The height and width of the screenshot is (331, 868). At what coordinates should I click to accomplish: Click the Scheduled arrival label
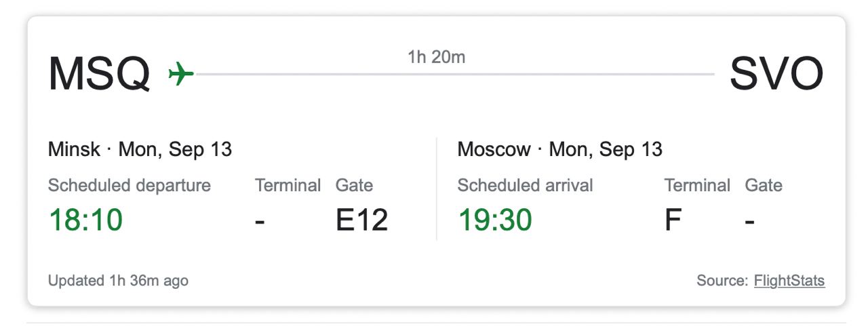tap(525, 185)
